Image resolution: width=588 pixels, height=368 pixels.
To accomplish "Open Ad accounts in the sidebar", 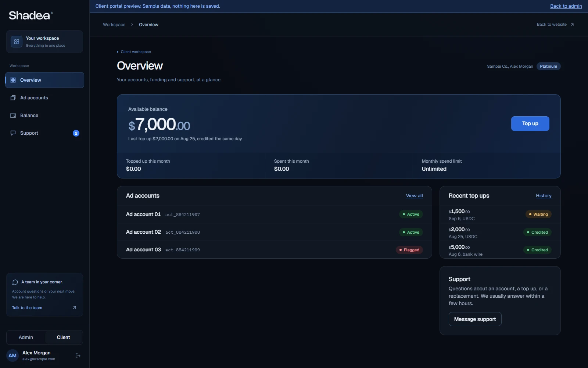I will (44, 98).
